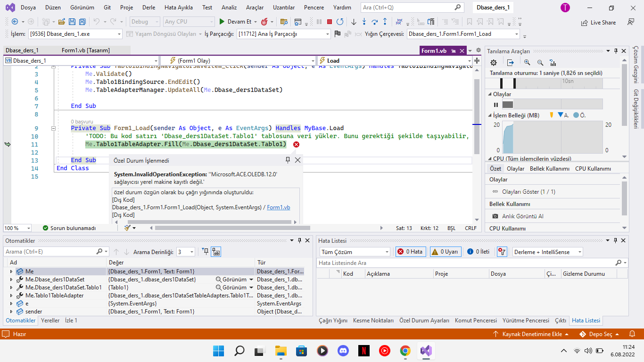
Task: Switch to the Çağrı Yığını tab
Action: [333, 321]
